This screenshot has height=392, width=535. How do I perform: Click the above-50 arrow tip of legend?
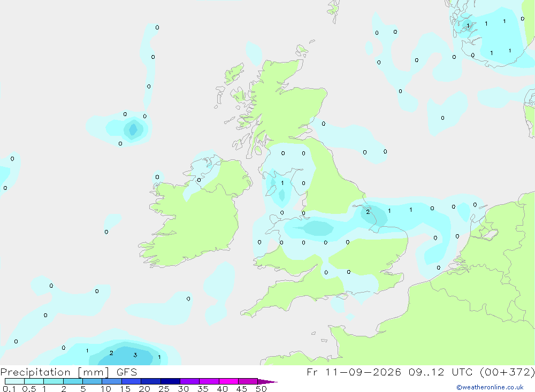tap(268, 382)
